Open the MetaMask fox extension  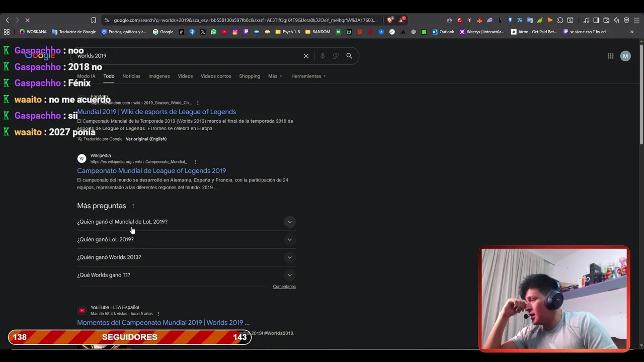click(x=479, y=20)
